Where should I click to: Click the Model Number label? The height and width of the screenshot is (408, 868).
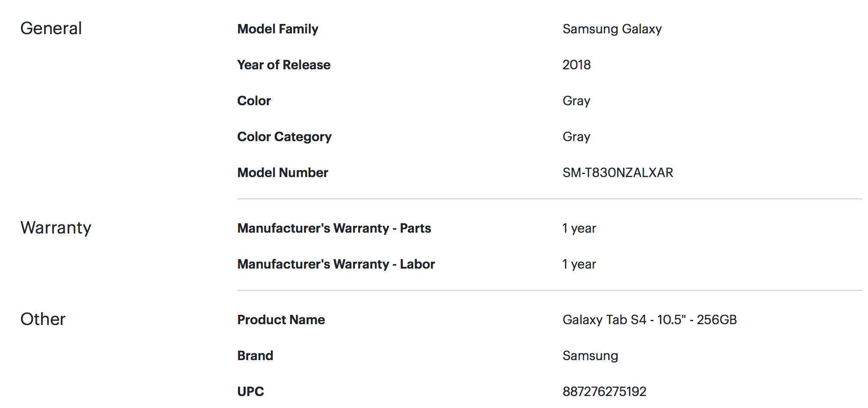282,173
